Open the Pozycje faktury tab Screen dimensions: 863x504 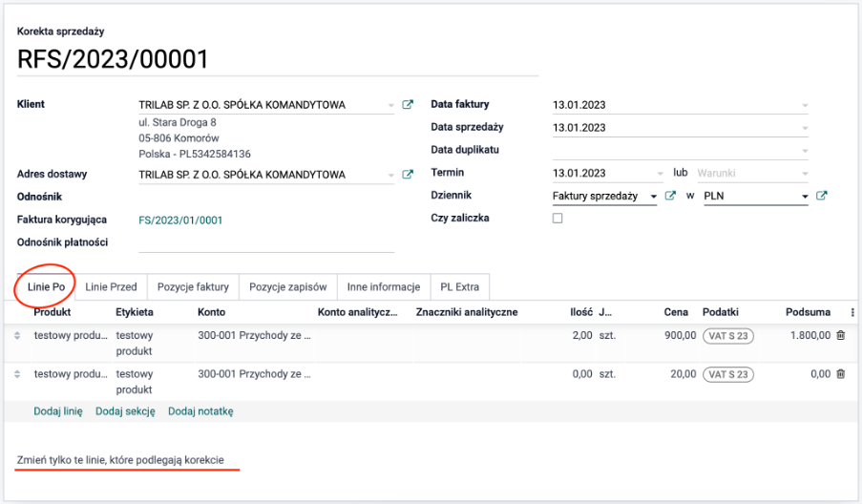point(193,286)
